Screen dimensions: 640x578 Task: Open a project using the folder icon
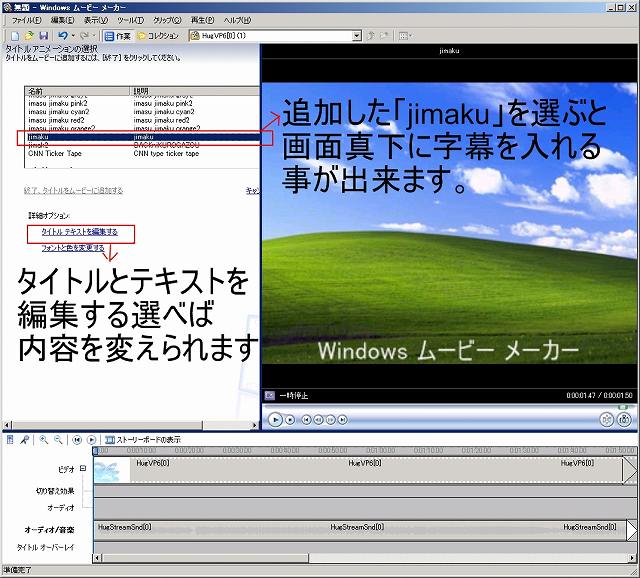29,36
